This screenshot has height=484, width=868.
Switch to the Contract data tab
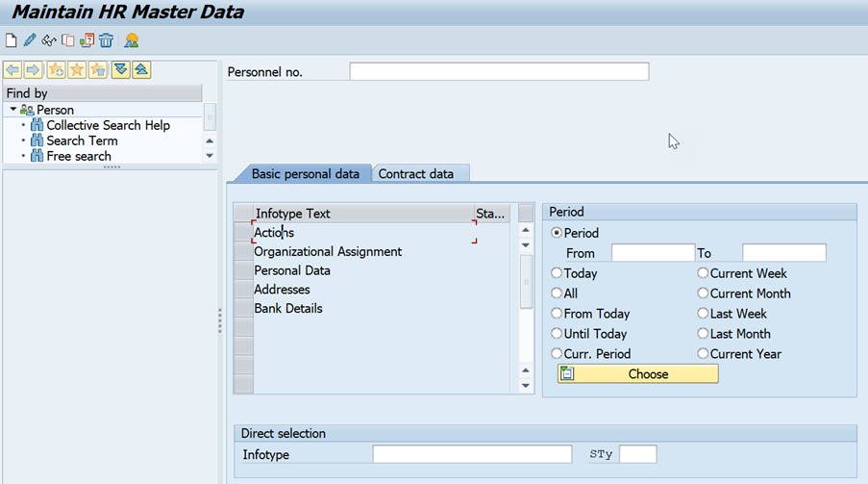(415, 174)
